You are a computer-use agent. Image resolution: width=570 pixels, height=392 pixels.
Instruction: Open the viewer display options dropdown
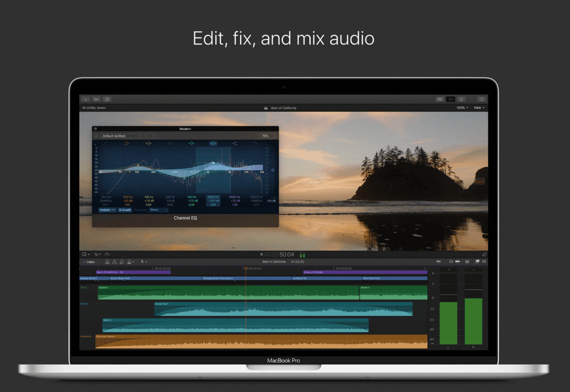click(86, 254)
